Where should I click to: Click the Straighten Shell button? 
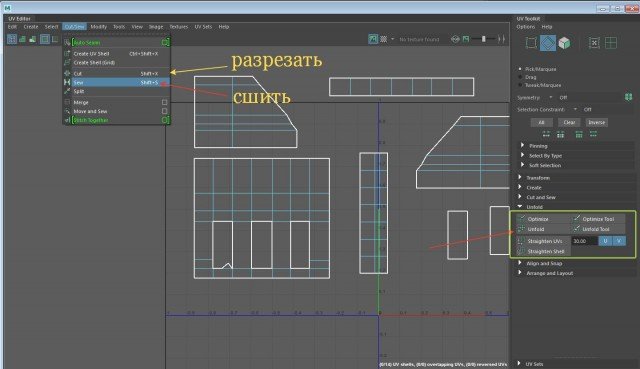tap(543, 251)
